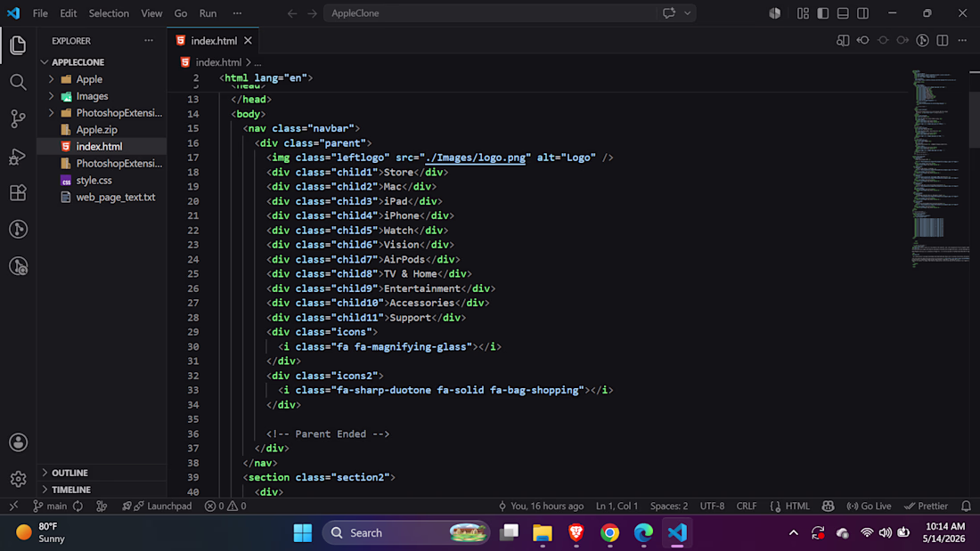Open the Accounts menu icon

[x=18, y=442]
